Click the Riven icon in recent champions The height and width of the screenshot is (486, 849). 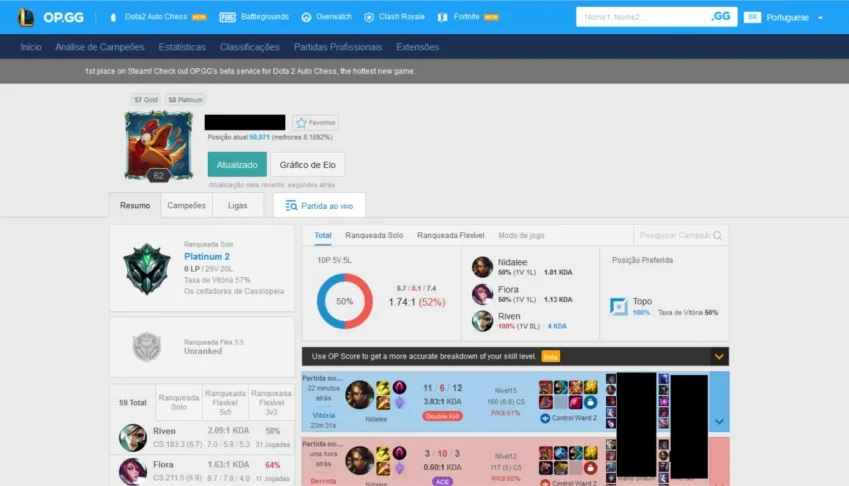point(482,321)
